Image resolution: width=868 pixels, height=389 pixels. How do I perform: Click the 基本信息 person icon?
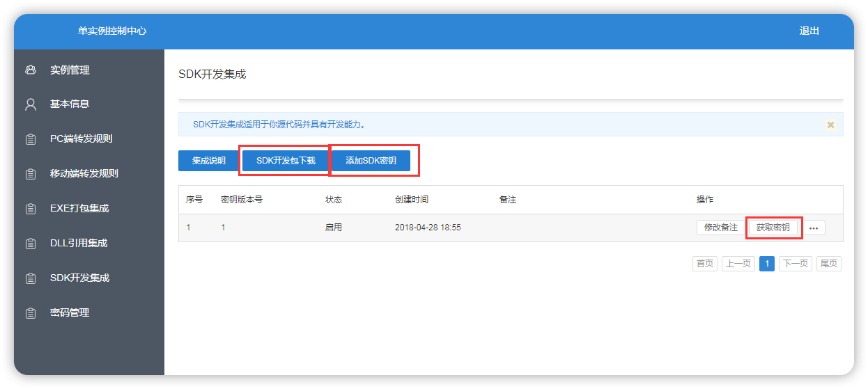[x=31, y=104]
